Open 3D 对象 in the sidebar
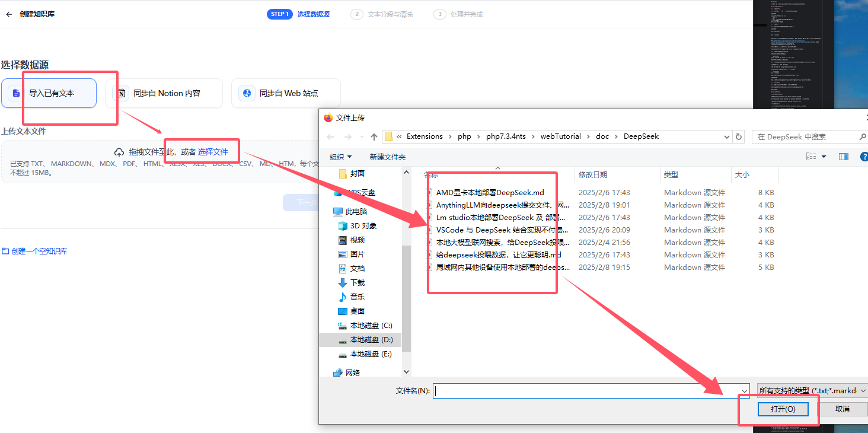This screenshot has width=868, height=433. pos(357,226)
